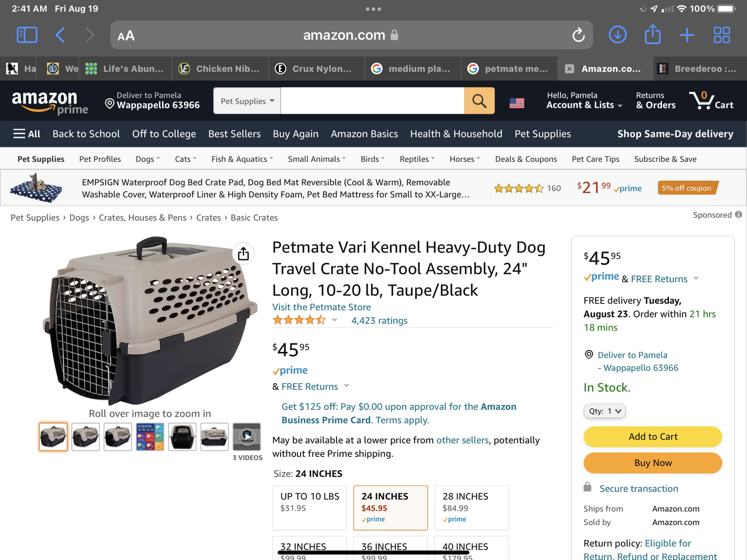Tap the Safari share icon
This screenshot has height=560, width=747.
652,35
